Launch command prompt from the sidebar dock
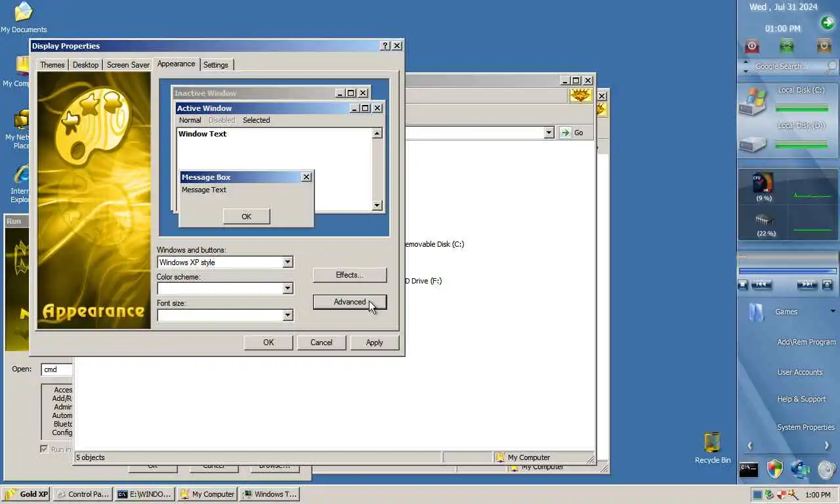The height and width of the screenshot is (504, 840). point(749,469)
